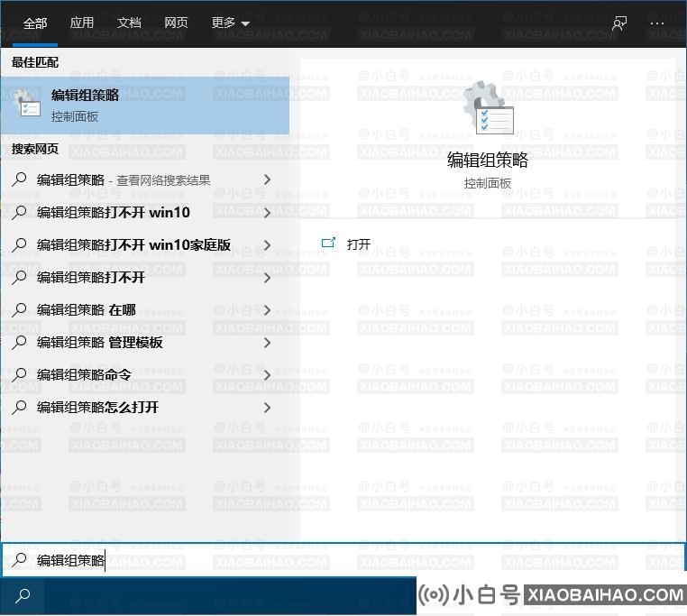Click the magnifier icon inside search box
The height and width of the screenshot is (616, 687).
coord(19,560)
